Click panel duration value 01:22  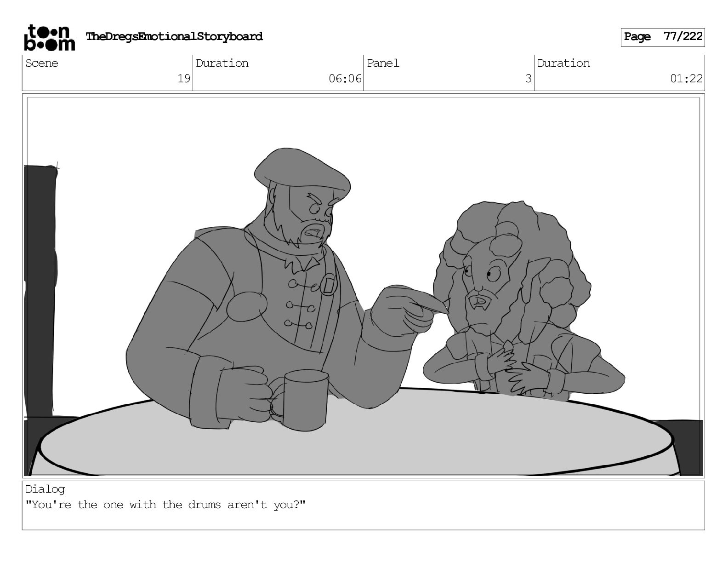click(x=686, y=79)
